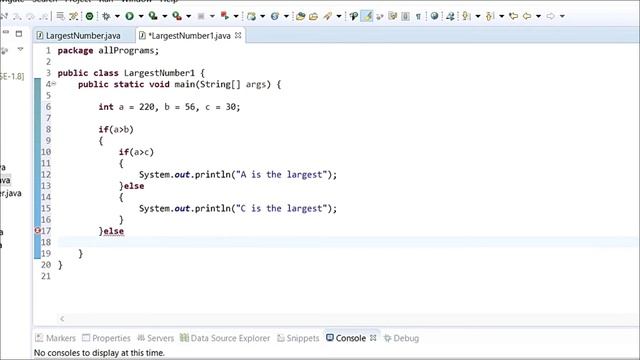
Task: Open dropdown next to New Class icon
Action: (286, 16)
